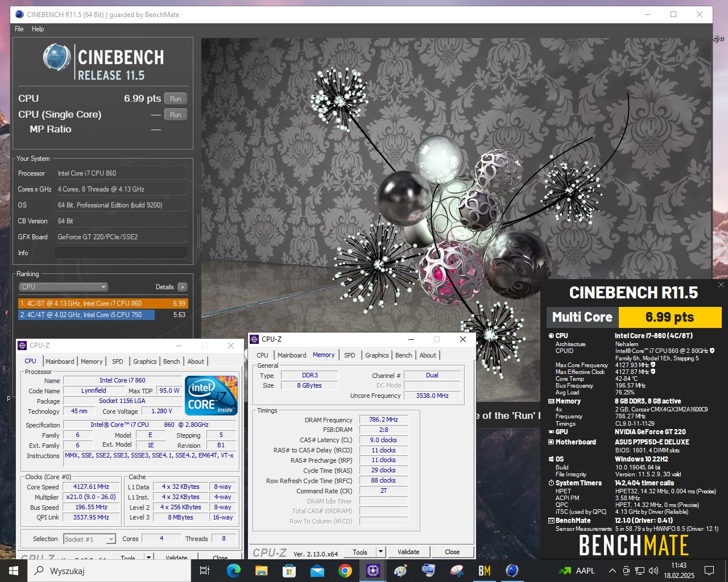Expand the Ranking CPU dropdown
The image size is (728, 582).
63,287
